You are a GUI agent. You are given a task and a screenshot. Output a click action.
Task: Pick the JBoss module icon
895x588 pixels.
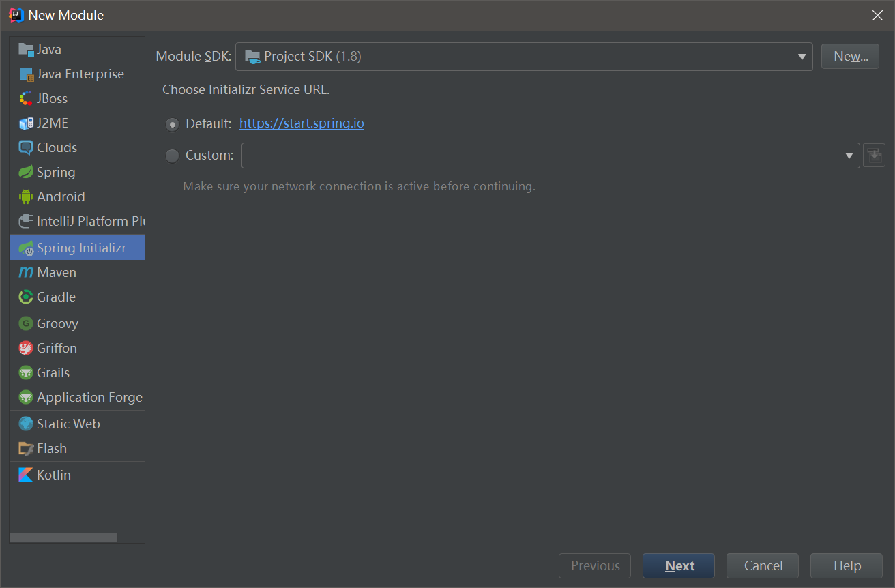(x=26, y=99)
